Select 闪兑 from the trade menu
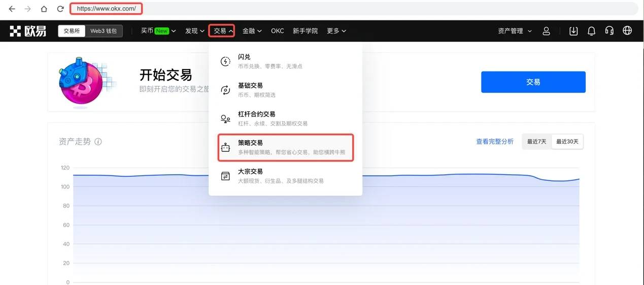 click(285, 61)
